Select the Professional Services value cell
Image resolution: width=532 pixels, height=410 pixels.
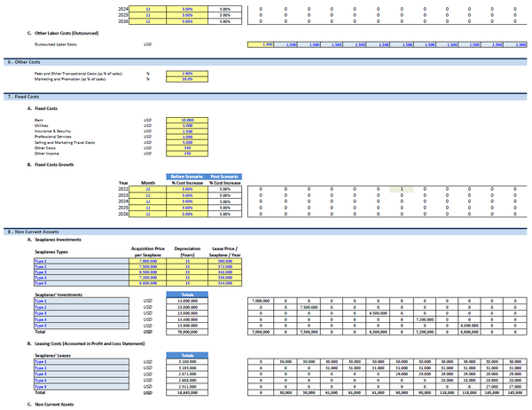pyautogui.click(x=187, y=137)
